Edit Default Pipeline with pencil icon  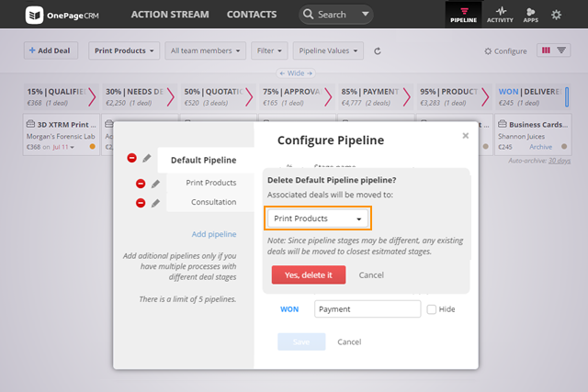click(147, 158)
